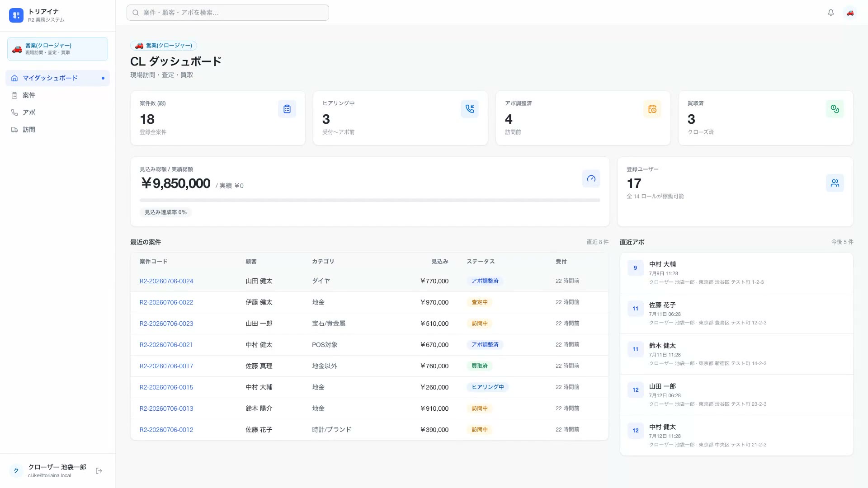Focus the 案件・顧客・アポ search field
This screenshot has width=868, height=488.
[228, 13]
